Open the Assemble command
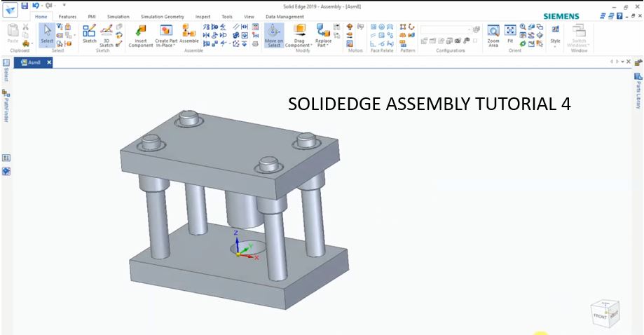Image resolution: width=644 pixels, height=335 pixels. (189, 33)
